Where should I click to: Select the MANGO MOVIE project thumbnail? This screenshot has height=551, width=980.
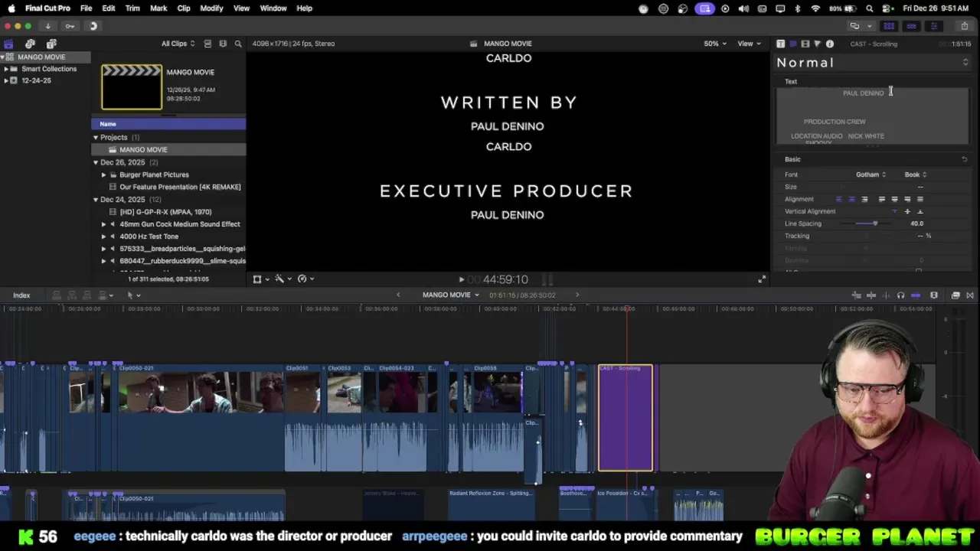(x=132, y=86)
